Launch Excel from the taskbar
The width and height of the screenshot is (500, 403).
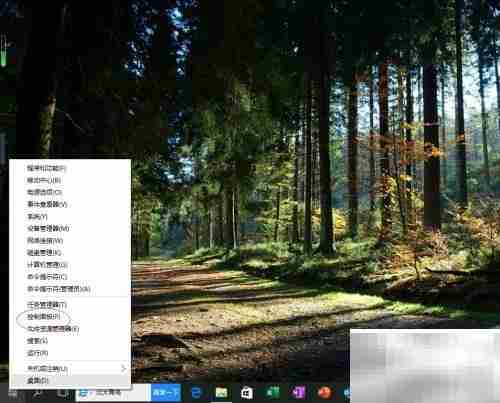(272, 393)
